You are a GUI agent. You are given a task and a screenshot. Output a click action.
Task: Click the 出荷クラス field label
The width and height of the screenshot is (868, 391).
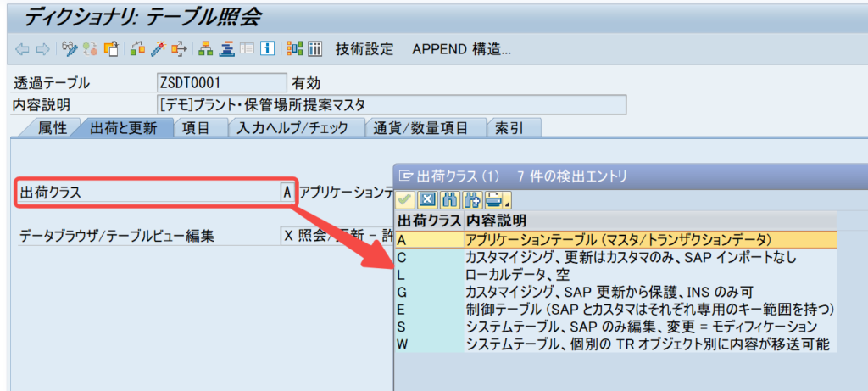(x=50, y=193)
